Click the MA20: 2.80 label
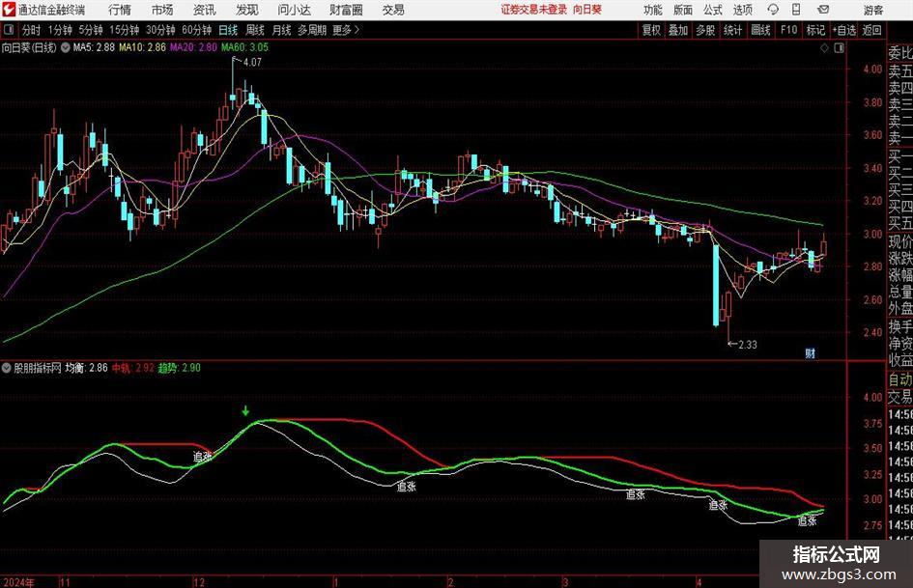Screen dimensions: 913x588 pyautogui.click(x=193, y=47)
